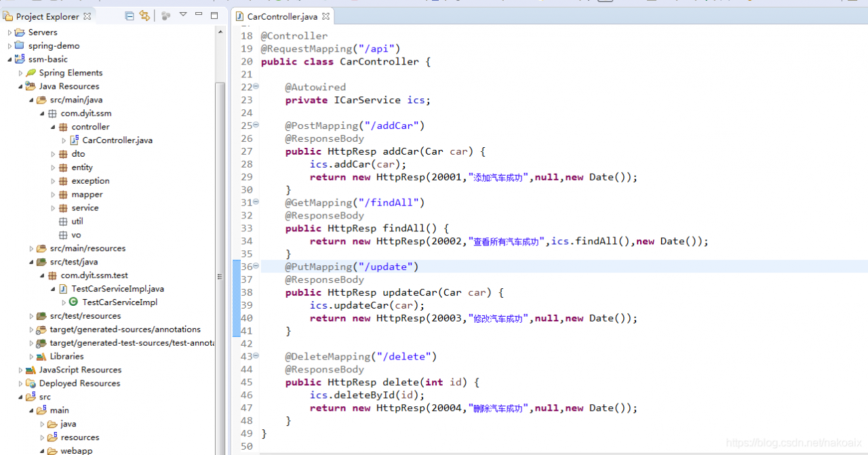
Task: Collapse code fold at line 31
Action: pyautogui.click(x=256, y=202)
